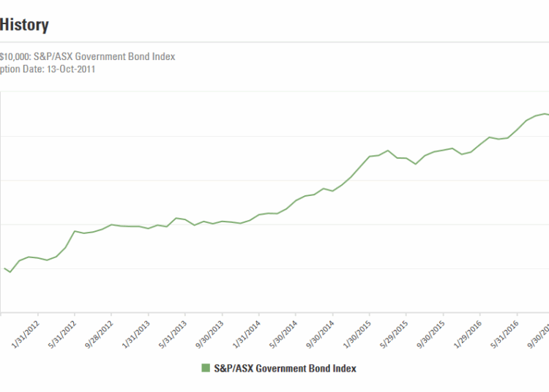Viewport: 549px width, 392px height.
Task: Select the 5/31/2016 x-axis date label
Action: [x=506, y=331]
